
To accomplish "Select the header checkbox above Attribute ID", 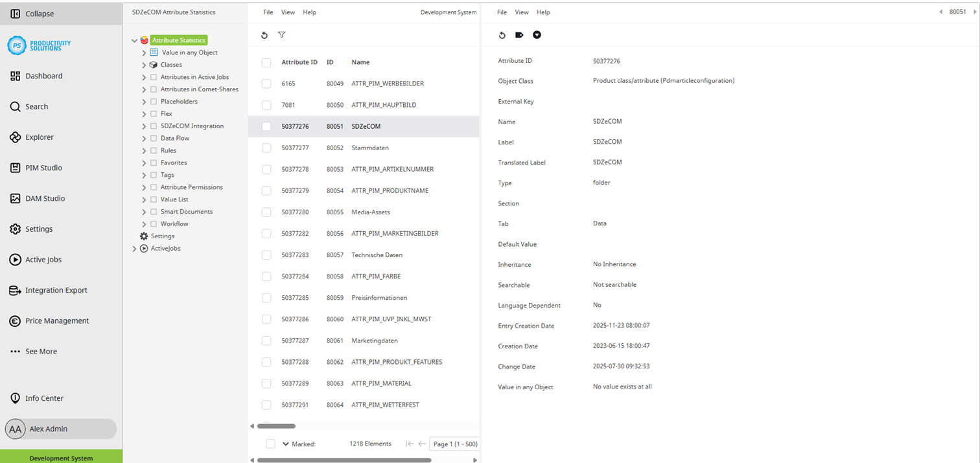I will [x=266, y=62].
